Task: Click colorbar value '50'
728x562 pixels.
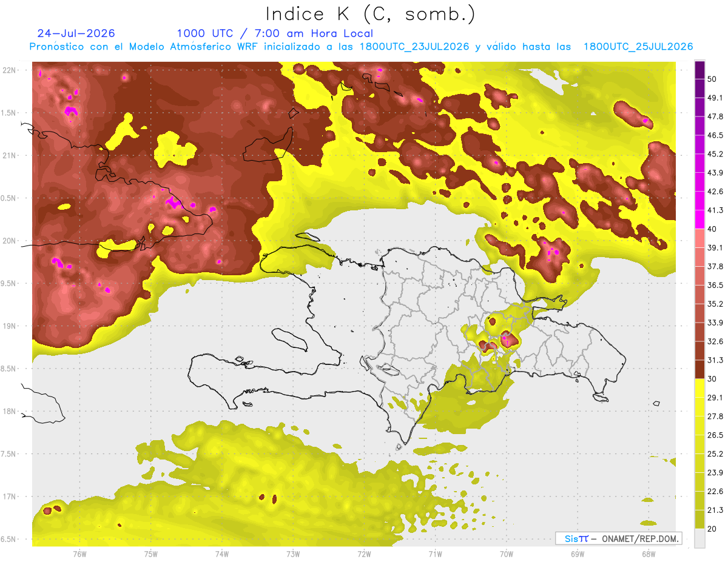Action: pyautogui.click(x=712, y=79)
